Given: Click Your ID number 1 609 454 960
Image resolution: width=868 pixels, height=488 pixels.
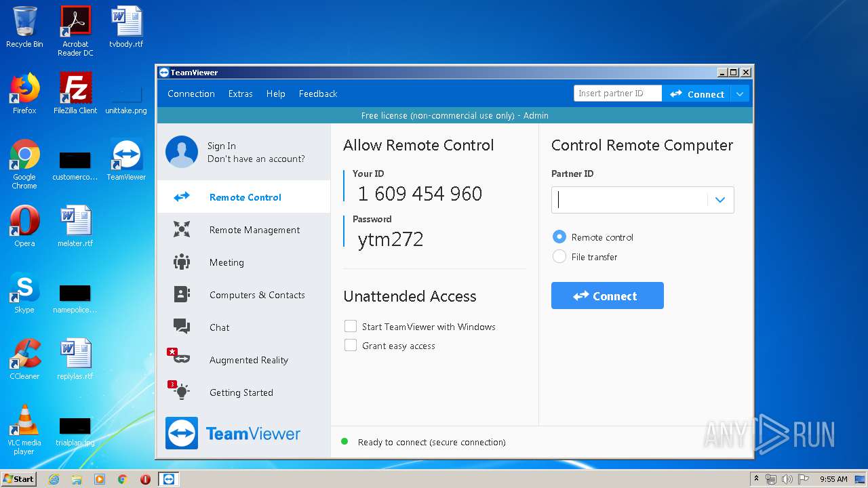Looking at the screenshot, I should click(420, 194).
